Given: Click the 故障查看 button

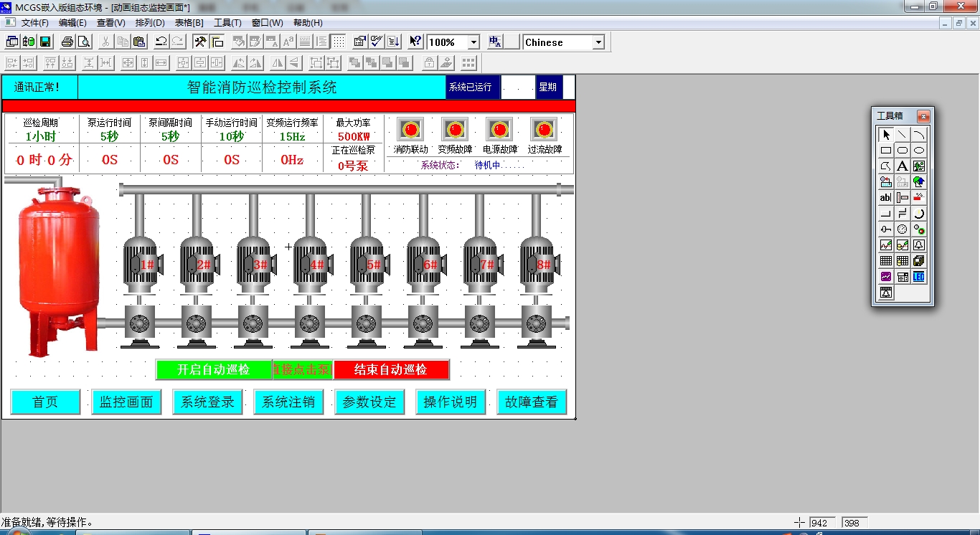Looking at the screenshot, I should [532, 402].
